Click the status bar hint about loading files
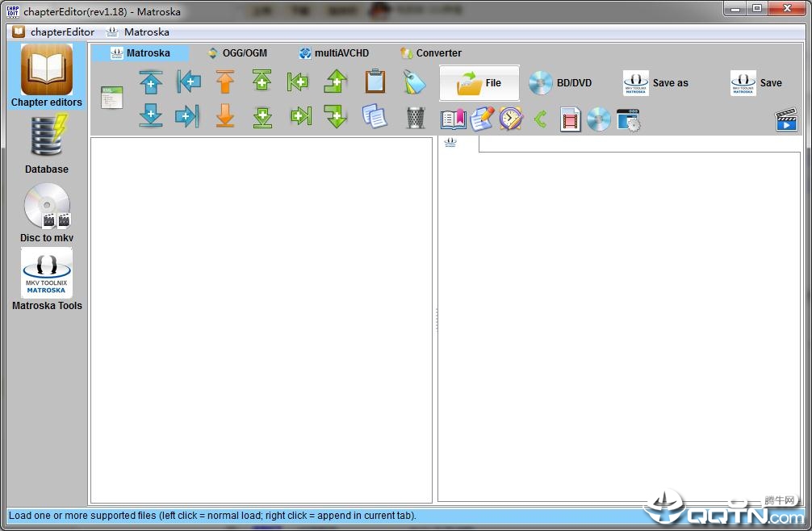 tap(212, 516)
